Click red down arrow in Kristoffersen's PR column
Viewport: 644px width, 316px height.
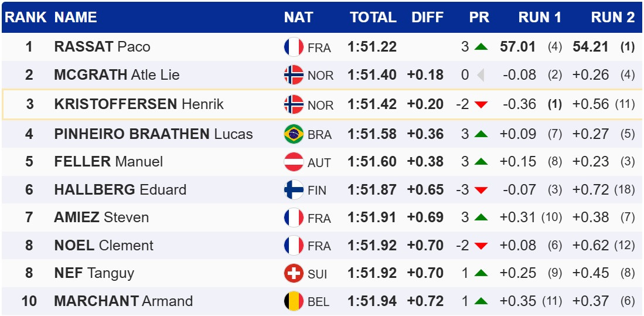pyautogui.click(x=481, y=105)
